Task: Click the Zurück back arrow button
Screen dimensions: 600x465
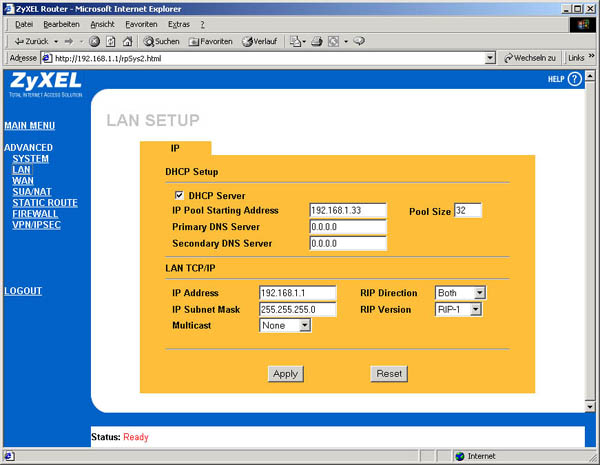Action: [x=30, y=41]
